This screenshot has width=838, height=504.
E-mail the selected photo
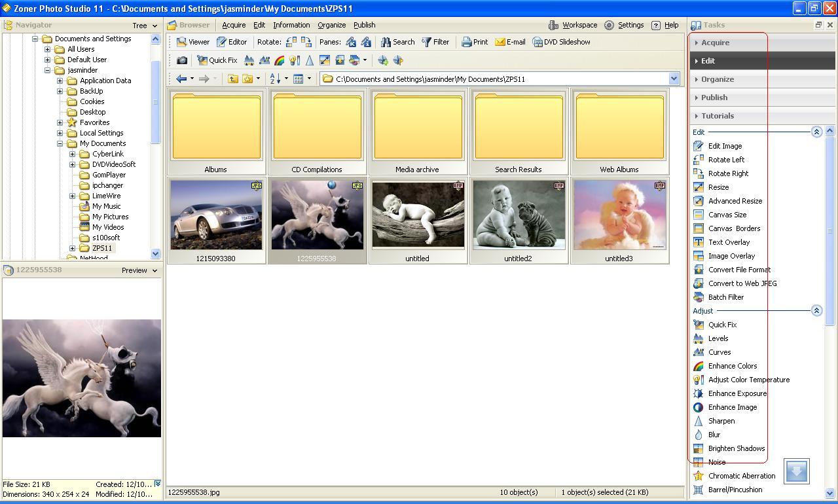[510, 42]
